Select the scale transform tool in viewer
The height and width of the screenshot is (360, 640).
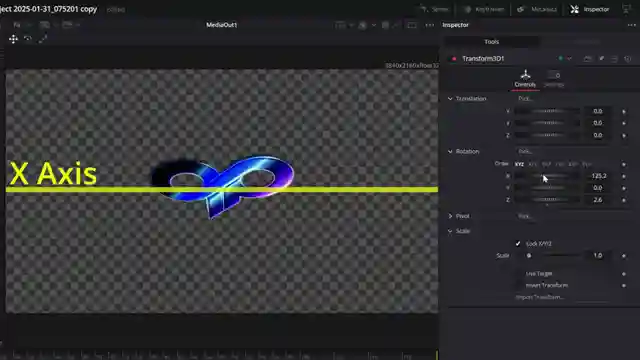point(43,39)
